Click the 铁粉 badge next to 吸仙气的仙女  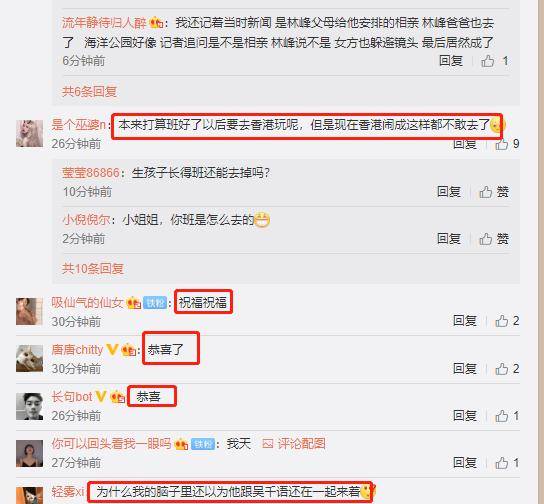click(155, 303)
